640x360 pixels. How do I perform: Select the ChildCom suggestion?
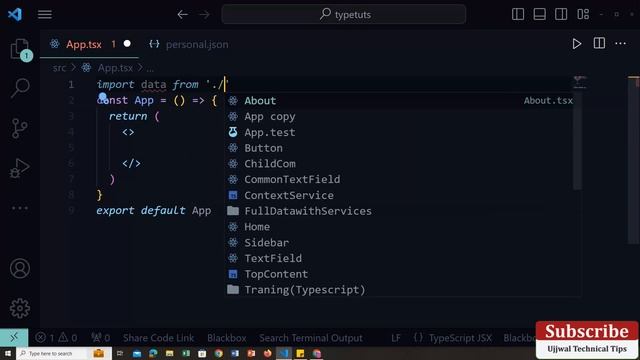click(x=402, y=164)
